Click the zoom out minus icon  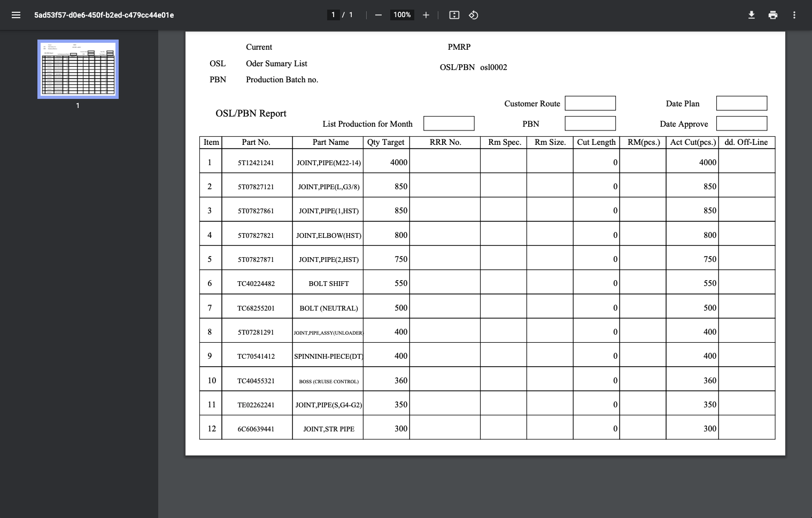click(378, 15)
